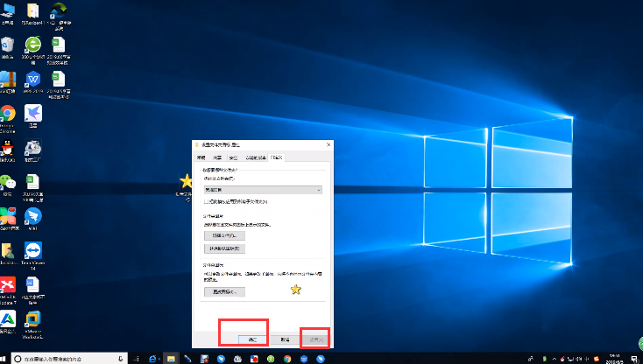This screenshot has width=643, height=364.
Task: Open the QQ penguin desktop icon
Action: click(8, 150)
